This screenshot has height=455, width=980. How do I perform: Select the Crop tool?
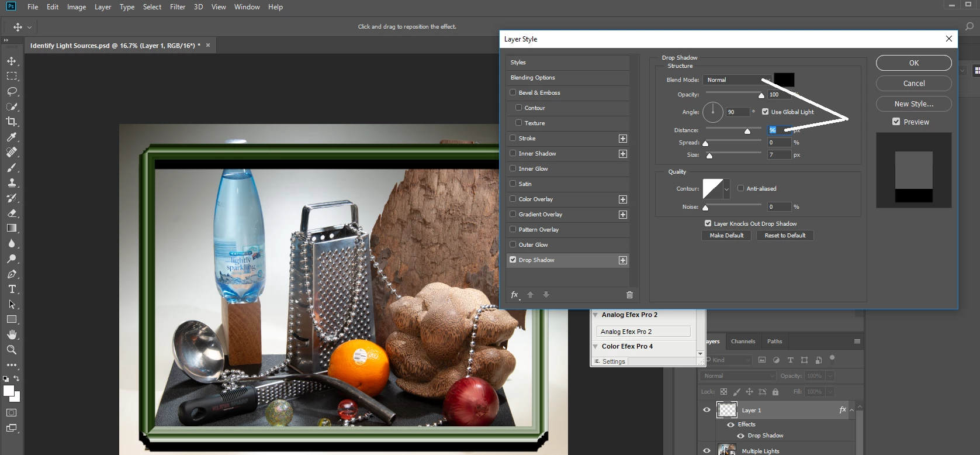tap(12, 122)
